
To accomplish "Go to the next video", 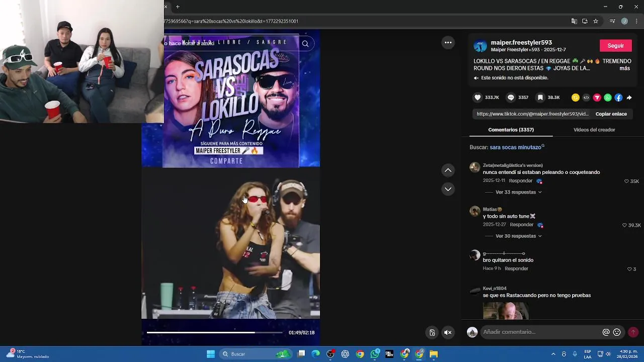I will pyautogui.click(x=448, y=189).
